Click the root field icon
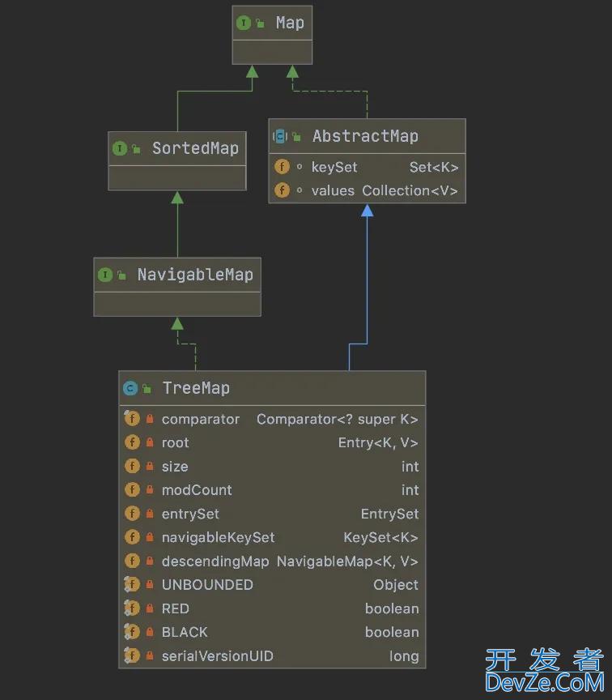The height and width of the screenshot is (700, 612). [x=132, y=442]
